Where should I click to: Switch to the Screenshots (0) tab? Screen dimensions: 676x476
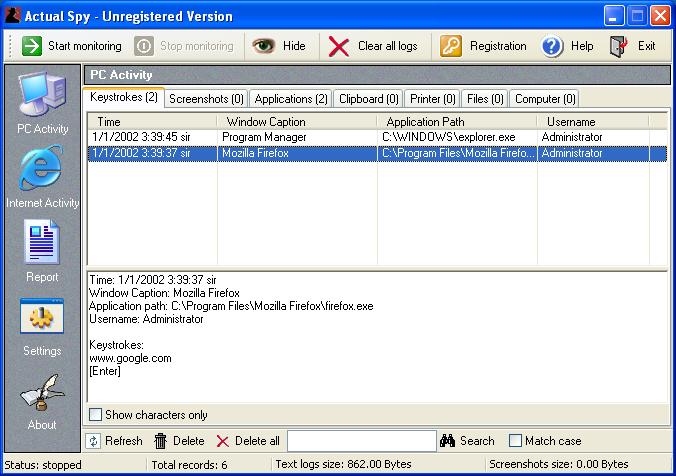[206, 99]
